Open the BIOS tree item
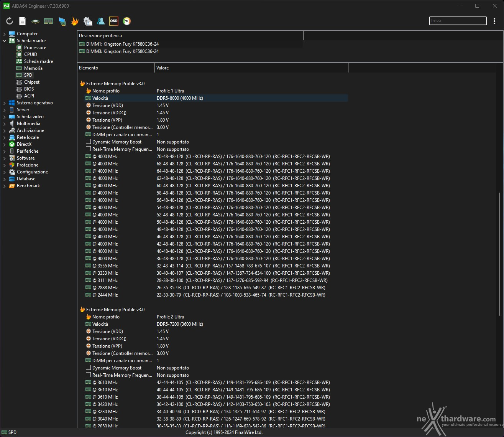 click(x=29, y=89)
